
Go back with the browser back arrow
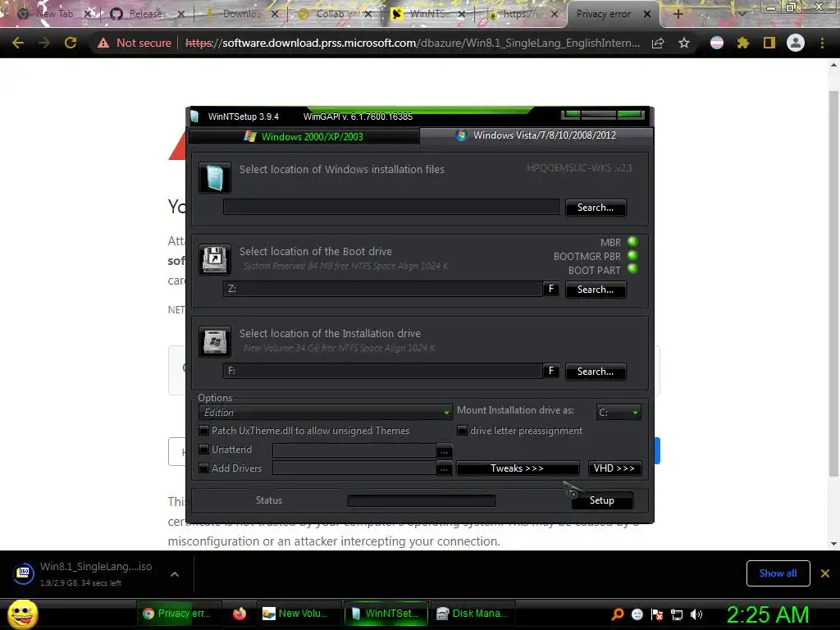(x=18, y=43)
